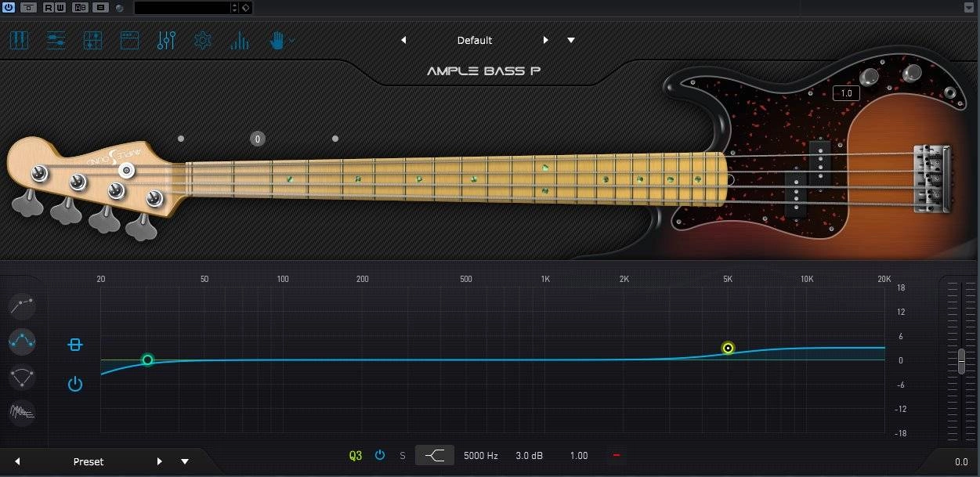Click the 0.0 output level value
Viewport: 980px width, 477px height.
click(x=961, y=462)
